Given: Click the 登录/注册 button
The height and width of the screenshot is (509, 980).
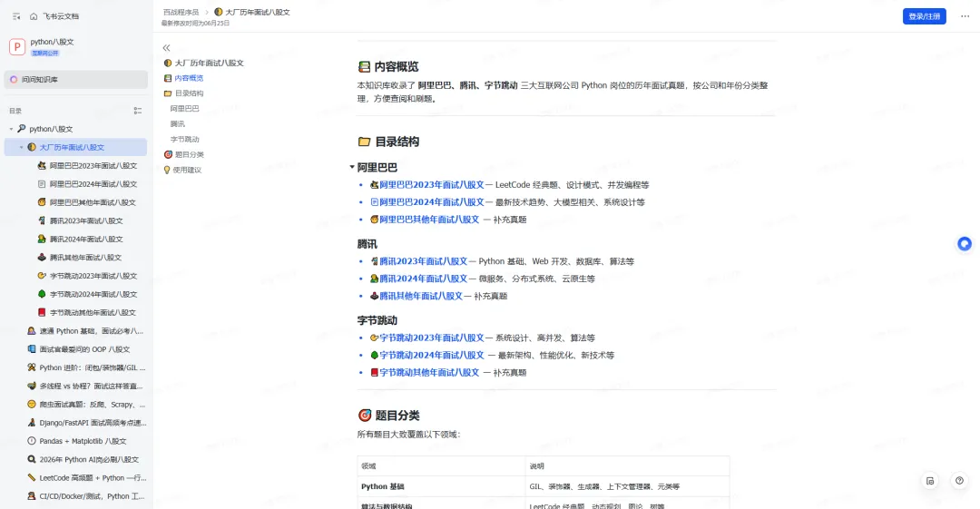Looking at the screenshot, I should 924,16.
